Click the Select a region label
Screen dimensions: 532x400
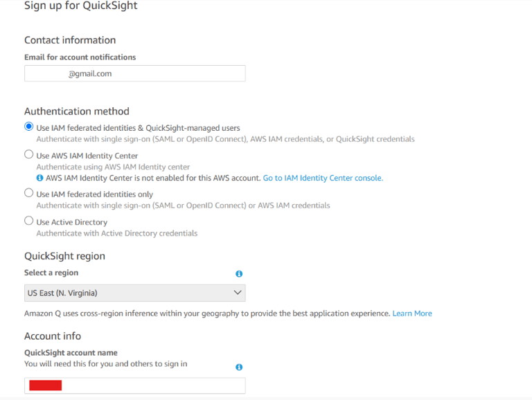pos(51,273)
